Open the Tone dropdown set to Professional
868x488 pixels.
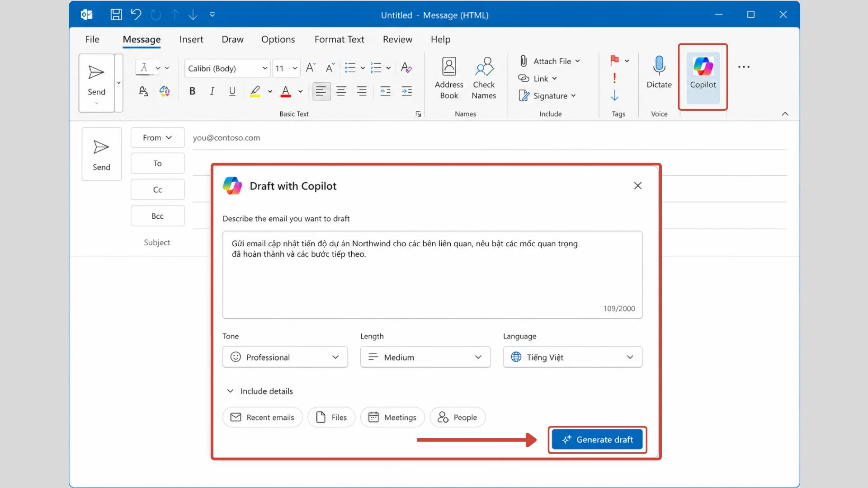tap(285, 357)
